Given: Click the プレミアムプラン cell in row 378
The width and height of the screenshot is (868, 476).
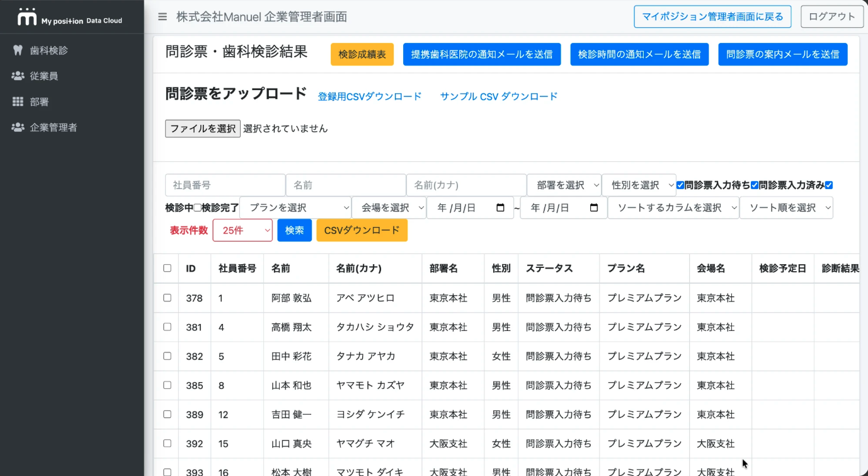Looking at the screenshot, I should 644,298.
